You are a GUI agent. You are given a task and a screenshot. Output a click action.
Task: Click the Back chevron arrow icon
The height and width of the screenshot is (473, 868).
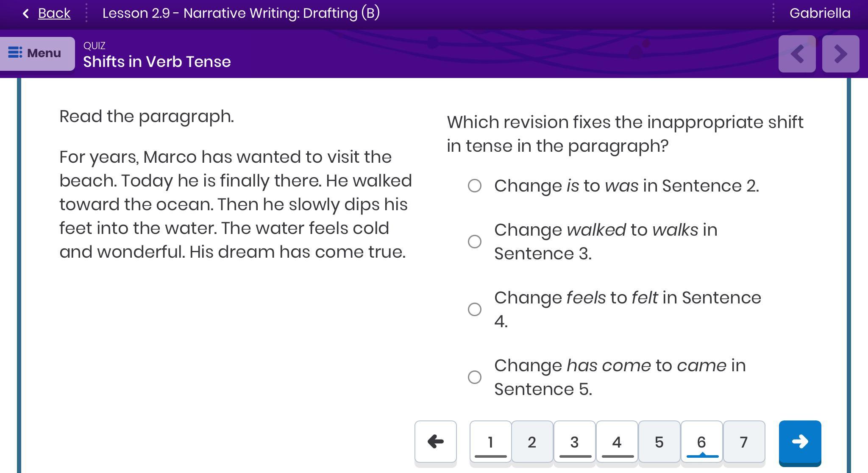[26, 14]
